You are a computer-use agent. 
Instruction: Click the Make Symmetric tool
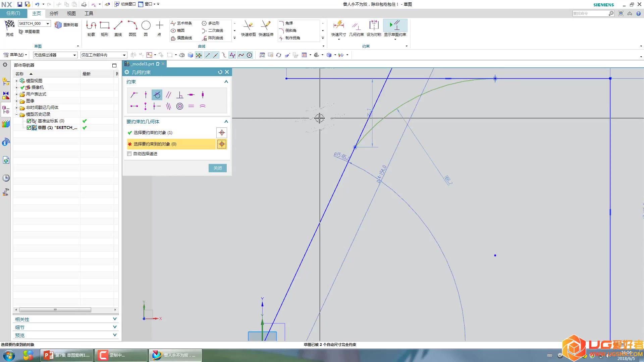coord(374,26)
